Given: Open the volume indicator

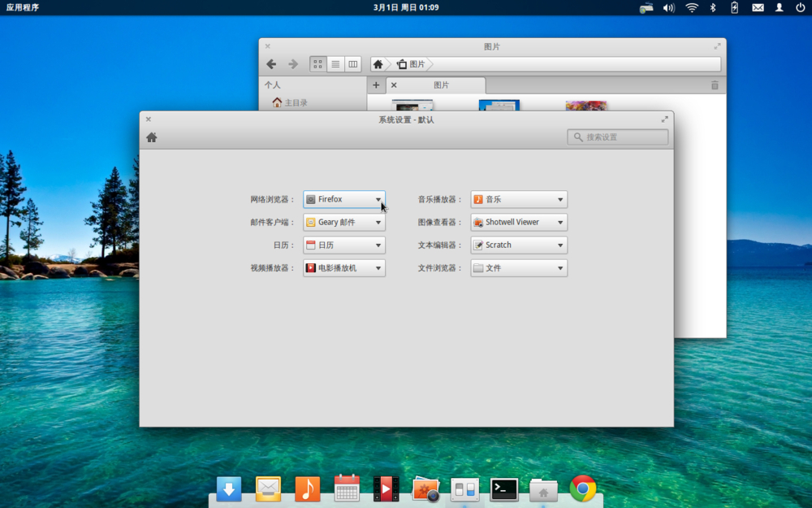Looking at the screenshot, I should (668, 7).
